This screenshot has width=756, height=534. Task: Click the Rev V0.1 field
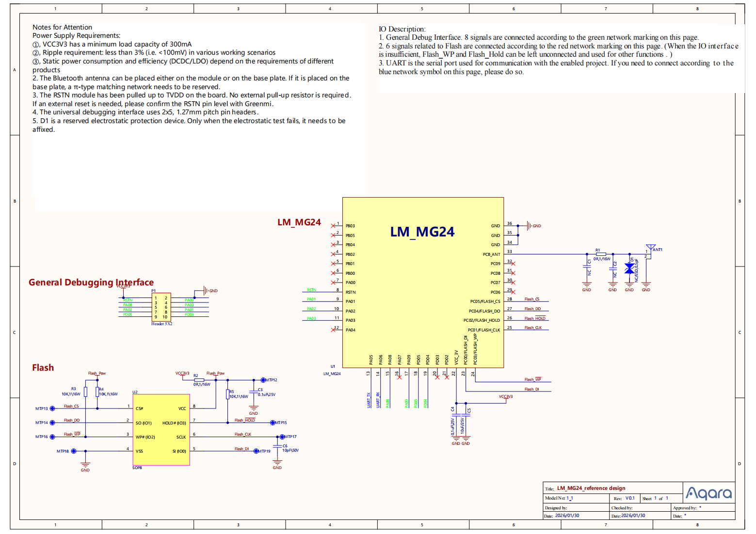coord(624,498)
